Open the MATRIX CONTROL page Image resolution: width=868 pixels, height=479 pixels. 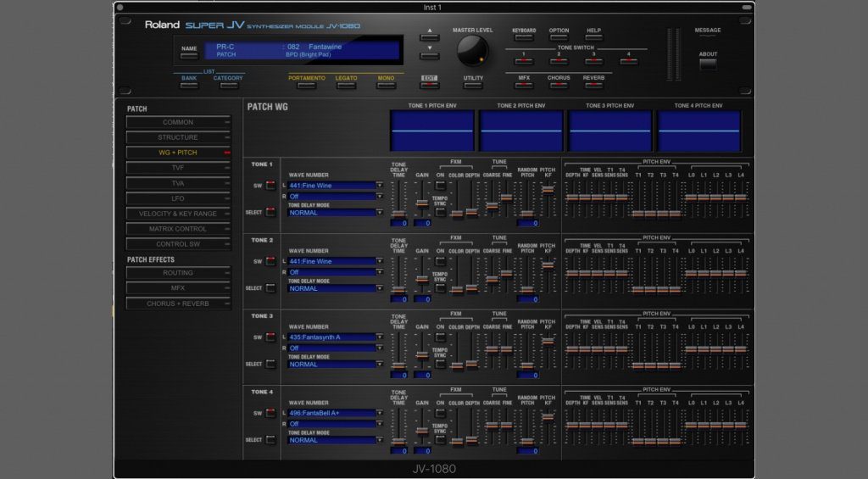178,229
